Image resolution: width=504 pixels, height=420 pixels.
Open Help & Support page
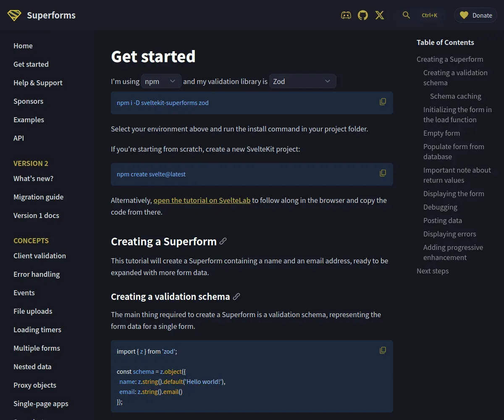[x=38, y=83]
